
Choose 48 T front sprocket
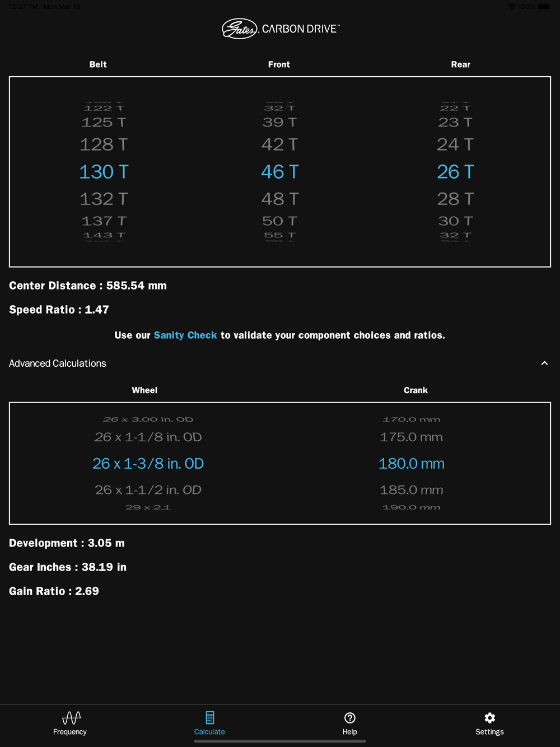pos(280,199)
